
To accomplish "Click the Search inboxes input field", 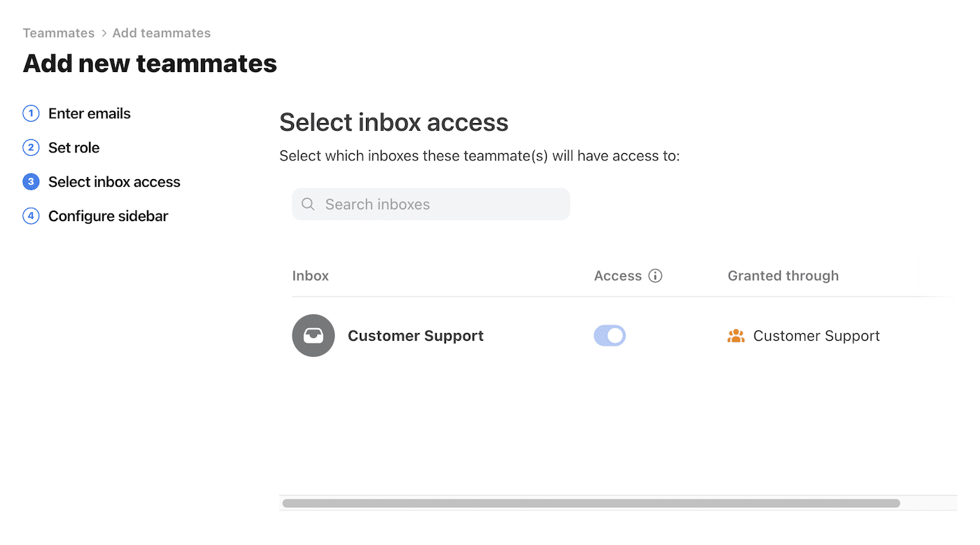I will point(430,204).
